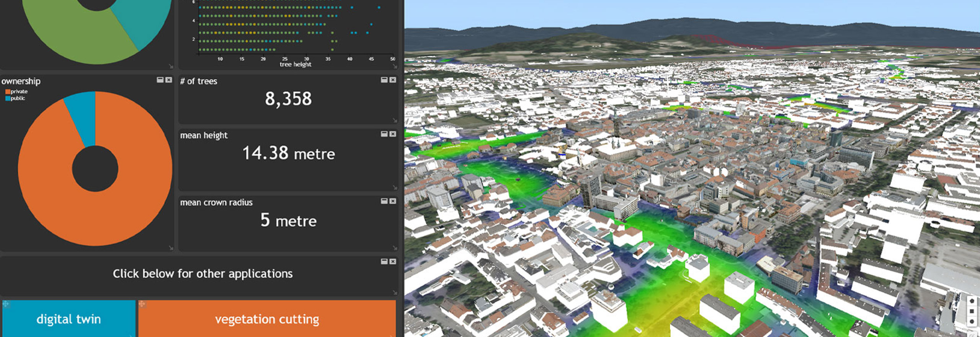Click the '# of trees' panel title
Image resolution: width=980 pixels, height=337 pixels.
[199, 81]
